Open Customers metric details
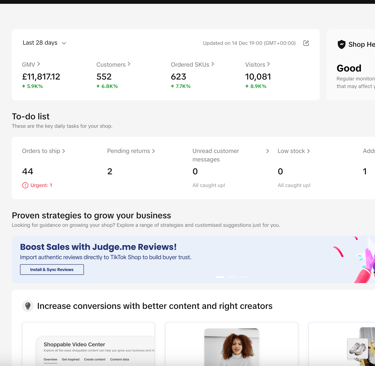Image resolution: width=375 pixels, height=366 pixels. coord(113,64)
